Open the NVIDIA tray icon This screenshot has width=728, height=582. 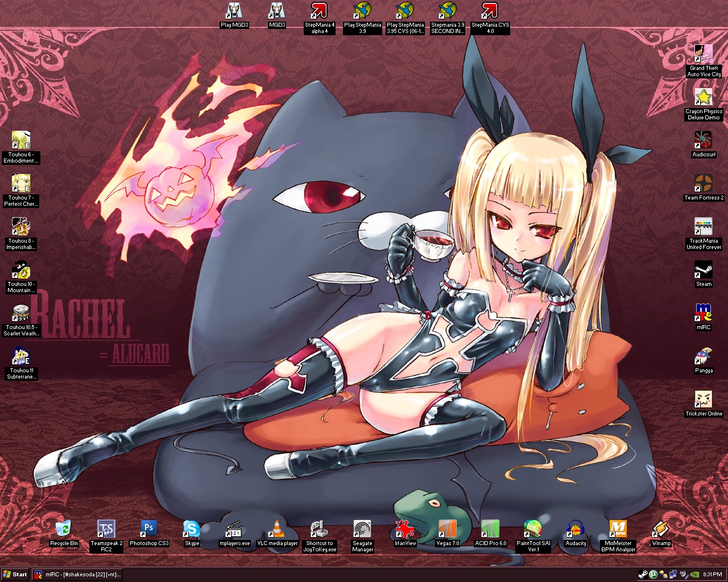click(x=693, y=574)
